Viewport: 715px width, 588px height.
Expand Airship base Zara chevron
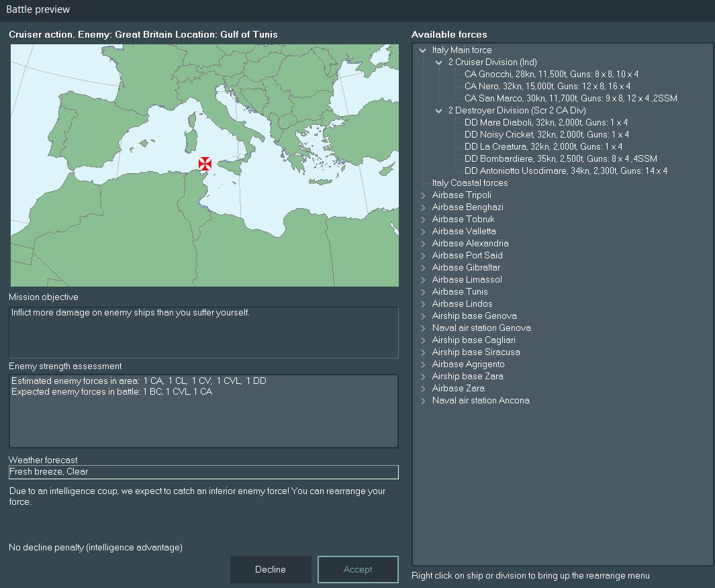(423, 377)
